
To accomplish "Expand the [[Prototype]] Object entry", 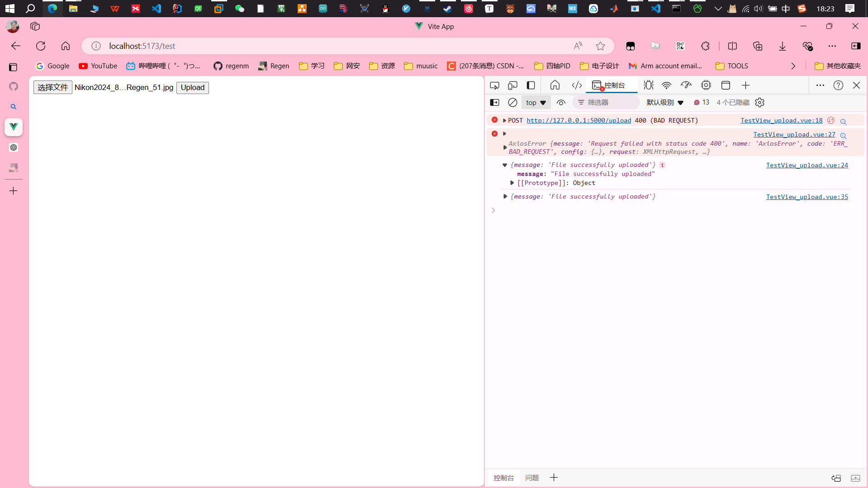I will coord(512,183).
